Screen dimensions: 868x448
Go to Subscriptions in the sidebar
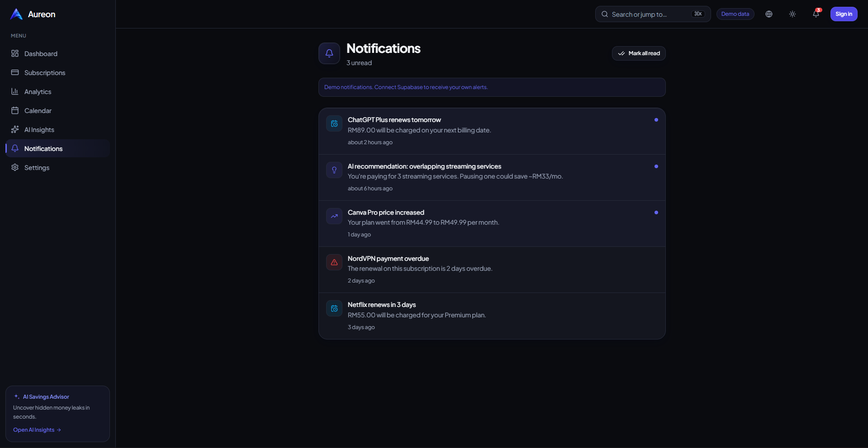tap(57, 72)
